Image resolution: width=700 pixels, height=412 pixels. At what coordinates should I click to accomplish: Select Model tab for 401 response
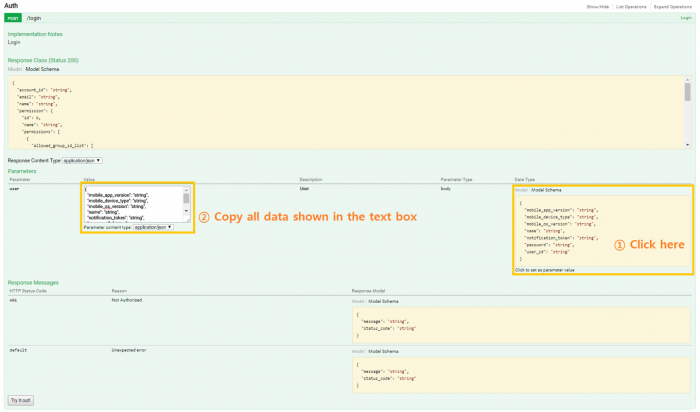[358, 300]
